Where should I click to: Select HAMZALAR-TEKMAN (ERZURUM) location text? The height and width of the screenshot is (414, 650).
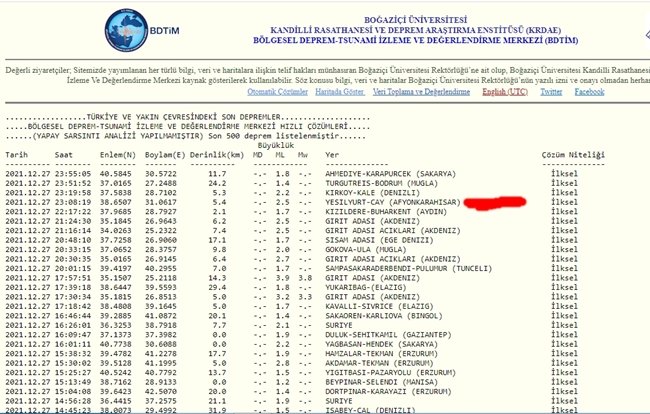(381, 354)
